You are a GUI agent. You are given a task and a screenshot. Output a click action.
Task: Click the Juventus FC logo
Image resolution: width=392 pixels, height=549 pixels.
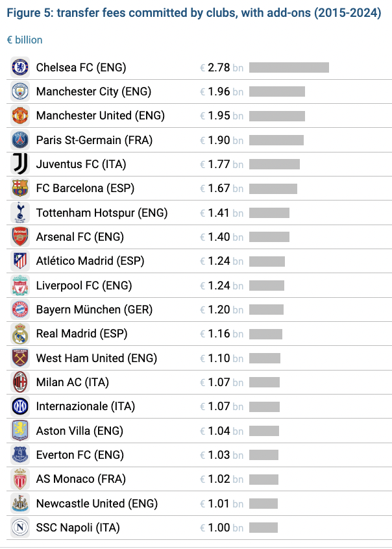tap(20, 164)
